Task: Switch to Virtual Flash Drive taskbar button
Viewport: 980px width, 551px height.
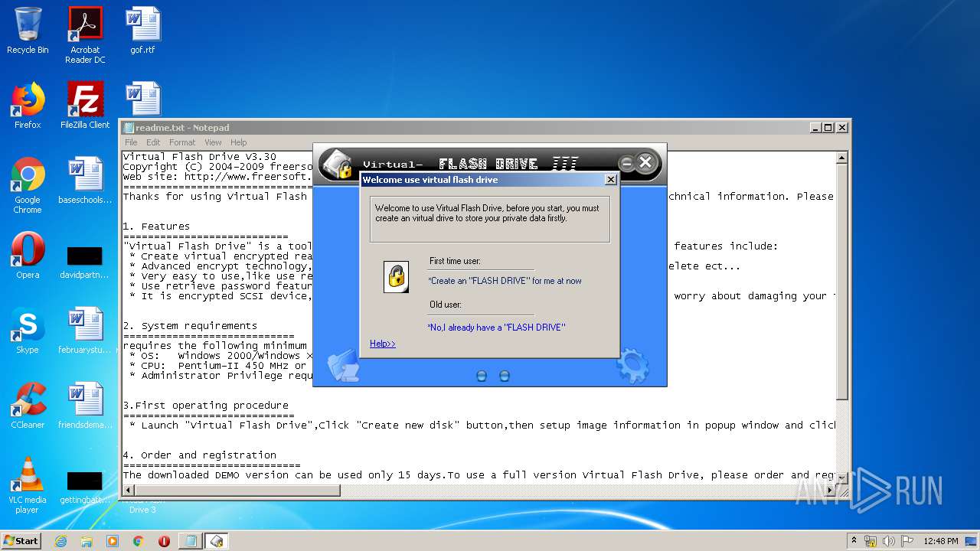Action: [x=217, y=541]
